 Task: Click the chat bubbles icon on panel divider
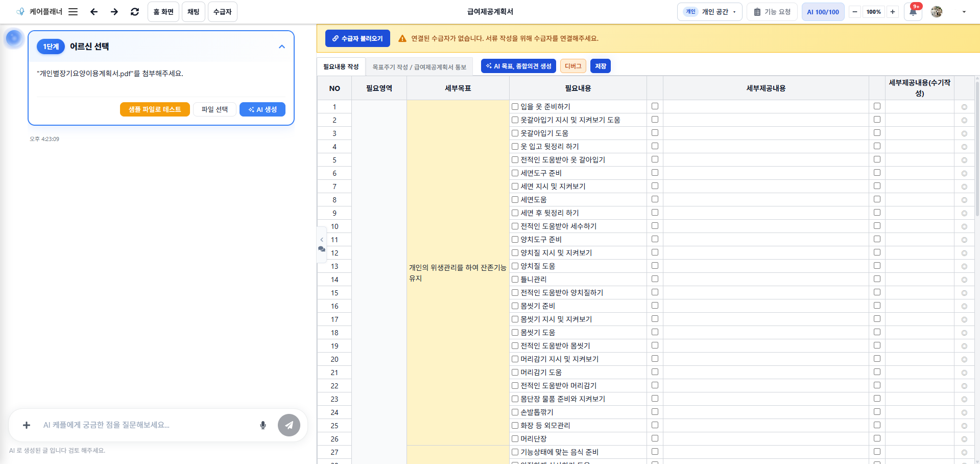point(322,249)
